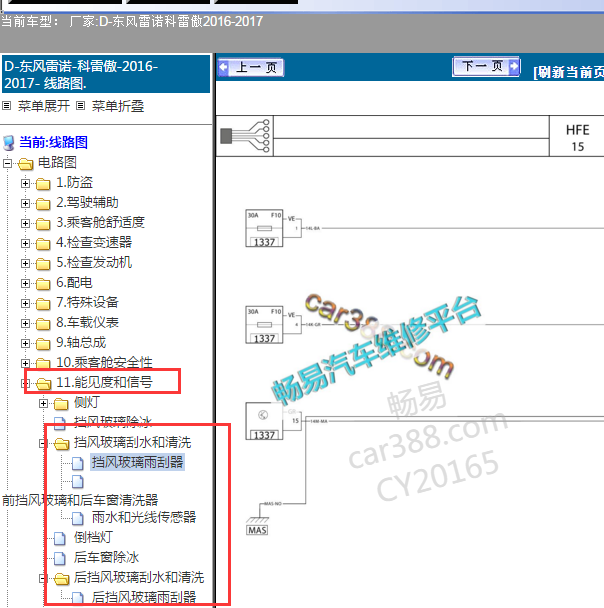Image resolution: width=604 pixels, height=608 pixels.
Task: Click the folder icon of 挡风玻璃刮水和清洗
Action: 61,444
